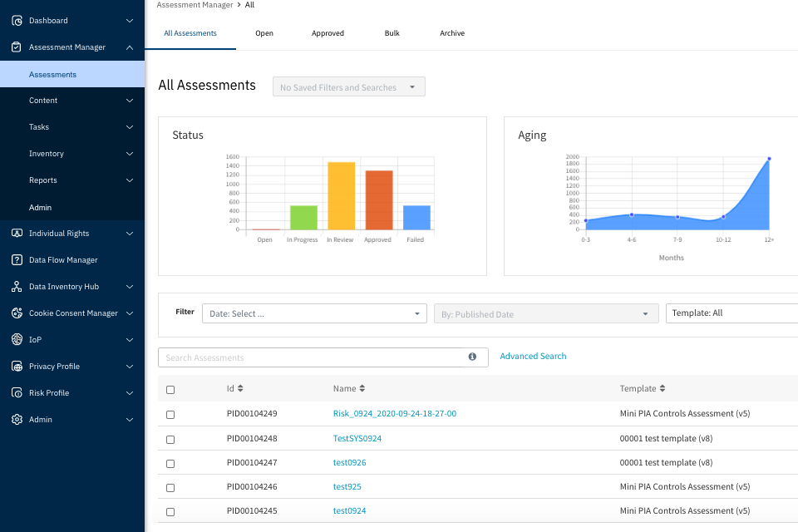Screen dimensions: 798x532
Task: Select checkbox for PID00104247 row
Action: [170, 464]
